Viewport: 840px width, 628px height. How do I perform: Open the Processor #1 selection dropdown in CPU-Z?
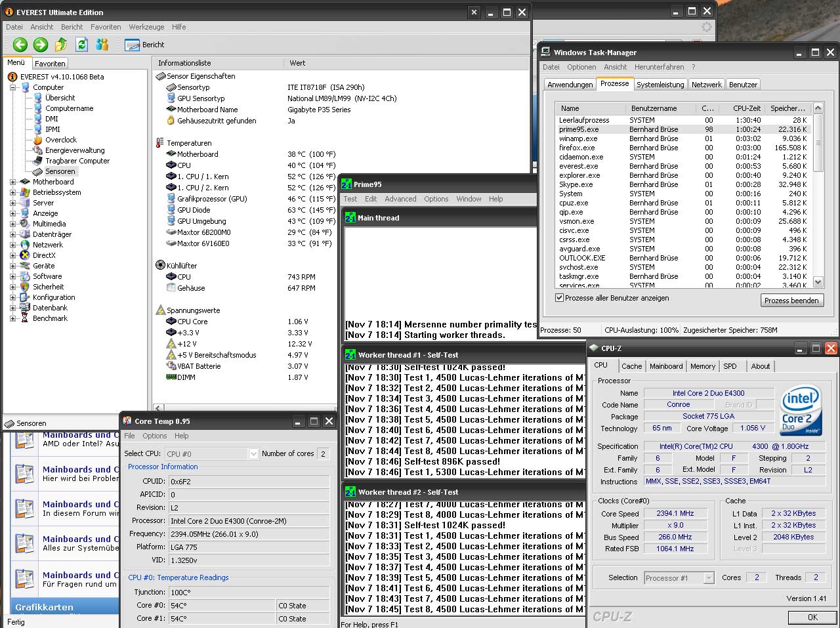[x=709, y=578]
